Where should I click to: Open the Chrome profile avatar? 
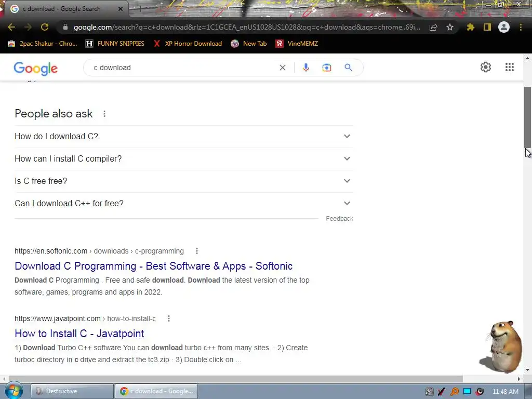pos(504,27)
